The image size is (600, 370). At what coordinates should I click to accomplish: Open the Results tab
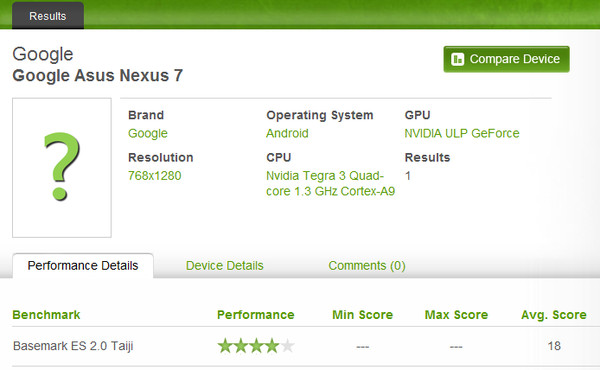click(x=48, y=16)
